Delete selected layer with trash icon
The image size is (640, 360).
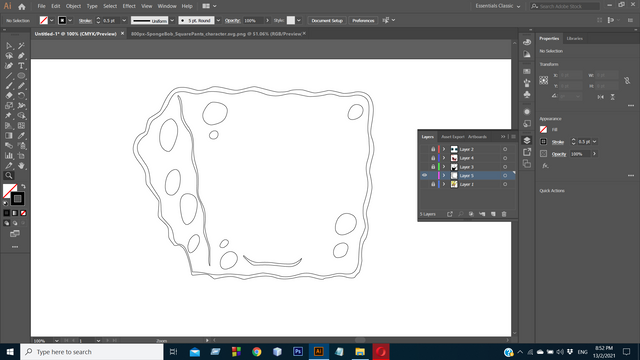point(504,214)
